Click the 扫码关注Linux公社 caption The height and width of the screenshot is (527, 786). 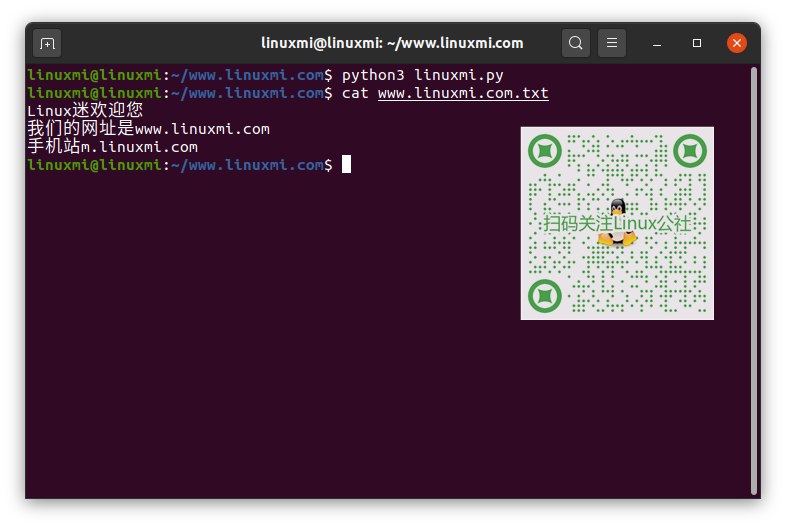point(616,224)
